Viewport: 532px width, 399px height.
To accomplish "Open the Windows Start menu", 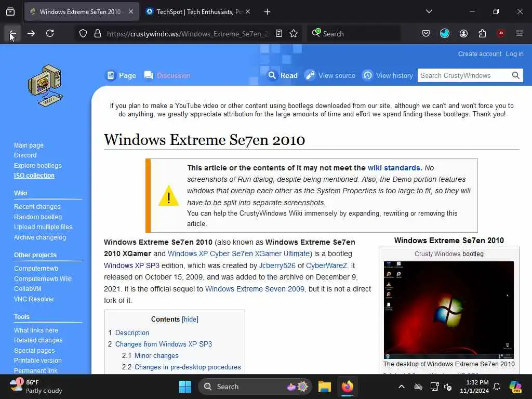I will point(185,387).
